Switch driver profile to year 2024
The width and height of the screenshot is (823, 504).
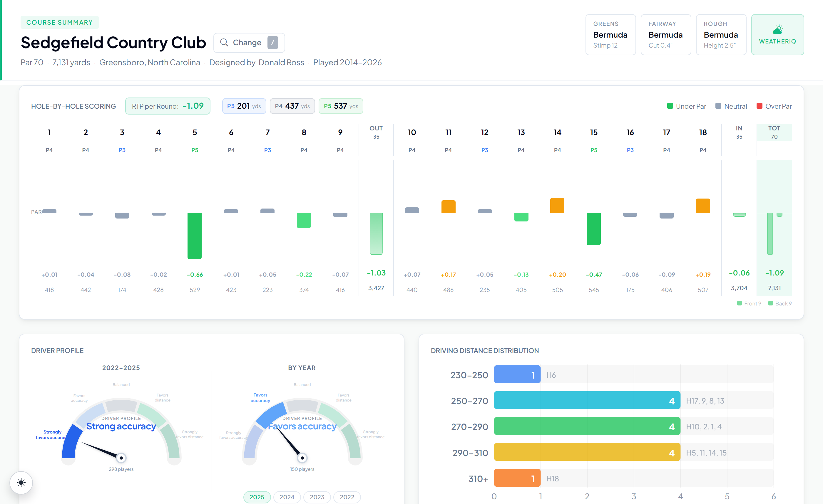[287, 497]
